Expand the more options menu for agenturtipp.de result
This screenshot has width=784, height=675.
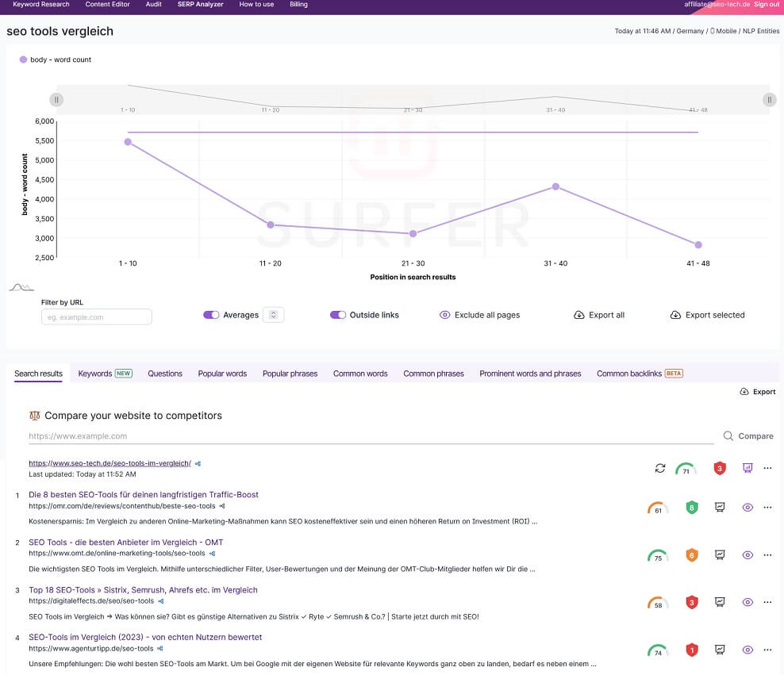pyautogui.click(x=767, y=650)
